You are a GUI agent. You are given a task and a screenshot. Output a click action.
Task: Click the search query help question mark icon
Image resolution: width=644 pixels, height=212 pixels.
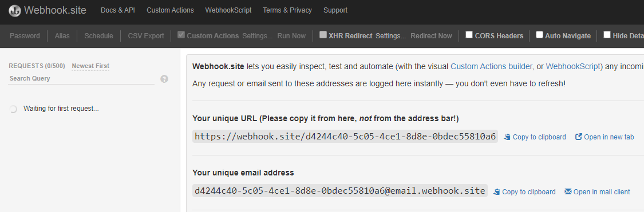coord(164,79)
